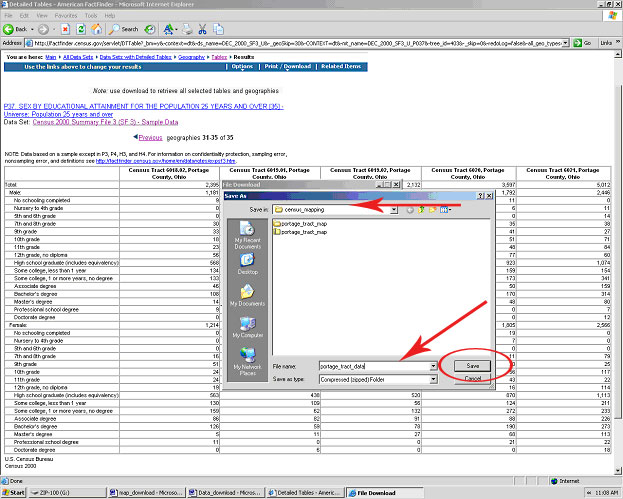Open the Favorites menu
This screenshot has width=623, height=499.
(x=66, y=15)
